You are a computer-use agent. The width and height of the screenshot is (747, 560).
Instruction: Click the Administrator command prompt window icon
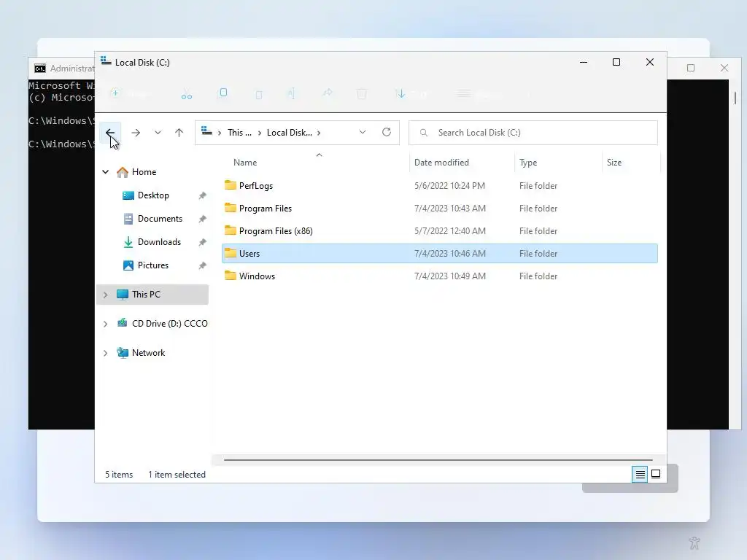[x=40, y=69]
